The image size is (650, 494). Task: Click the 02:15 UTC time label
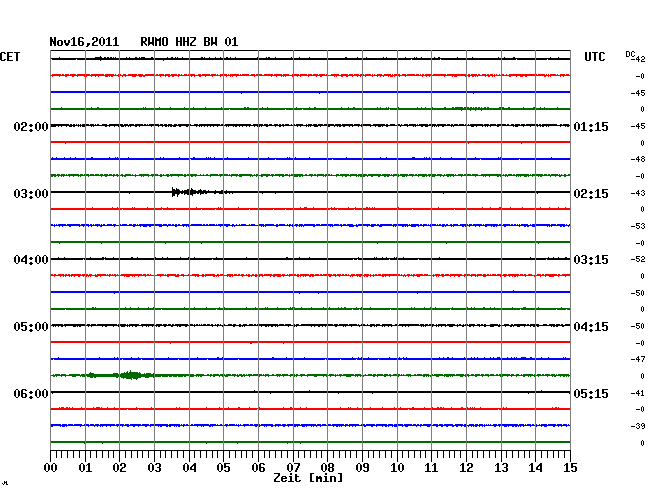(x=591, y=194)
